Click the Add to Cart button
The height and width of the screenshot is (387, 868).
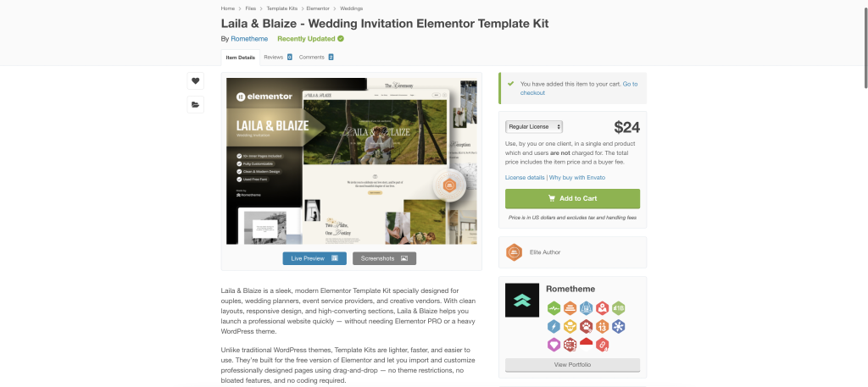pos(572,198)
